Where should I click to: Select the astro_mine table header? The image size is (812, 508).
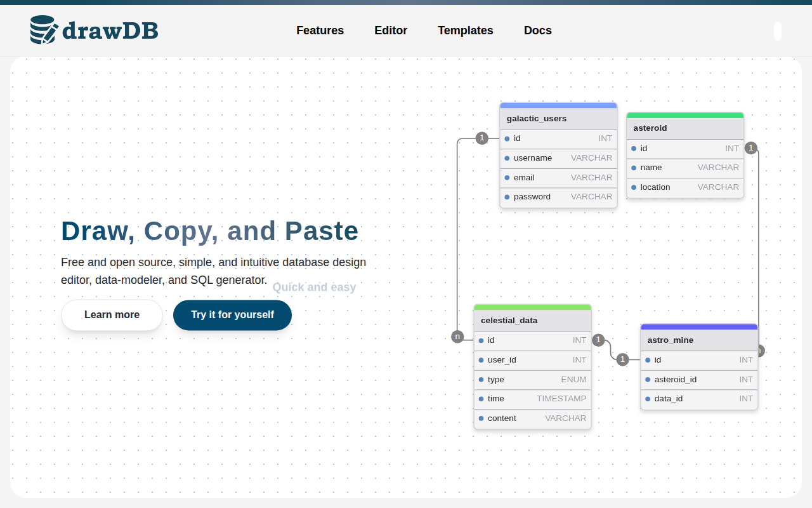coord(699,340)
